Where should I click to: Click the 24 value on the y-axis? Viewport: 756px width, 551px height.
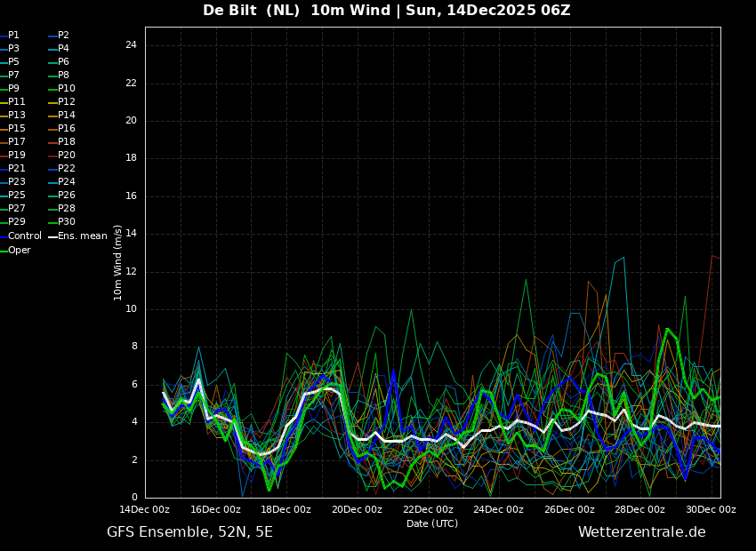coord(131,45)
